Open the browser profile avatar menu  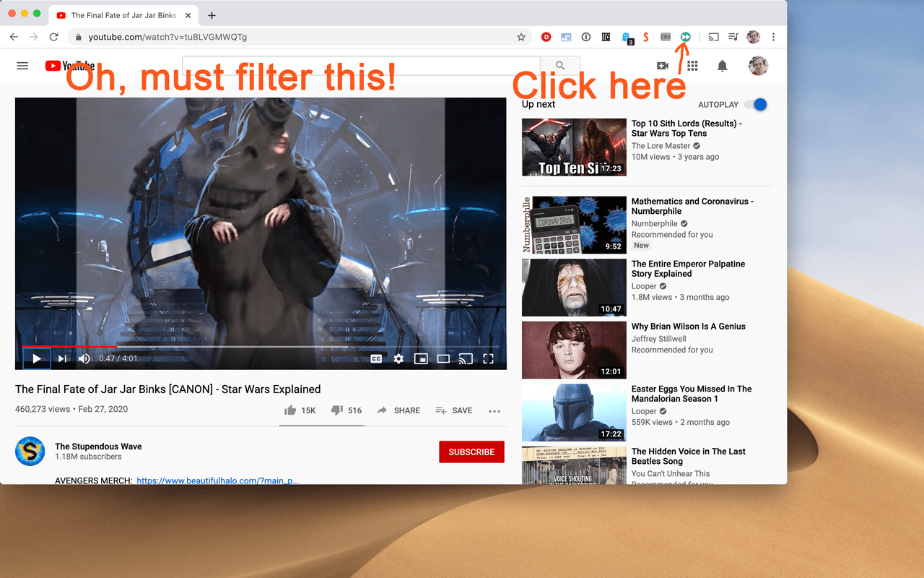tap(753, 37)
